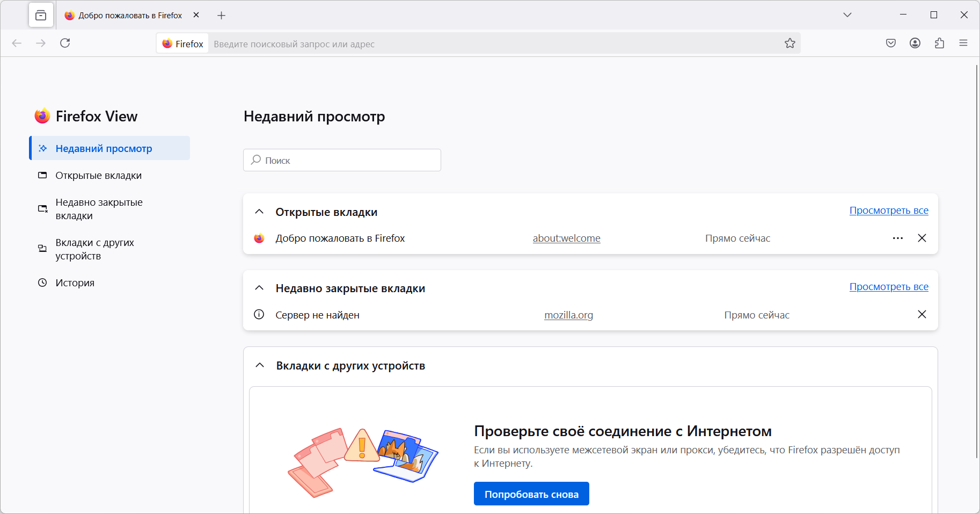This screenshot has width=980, height=514.
Task: Open the Firefox View button in tab strip
Action: click(x=41, y=15)
